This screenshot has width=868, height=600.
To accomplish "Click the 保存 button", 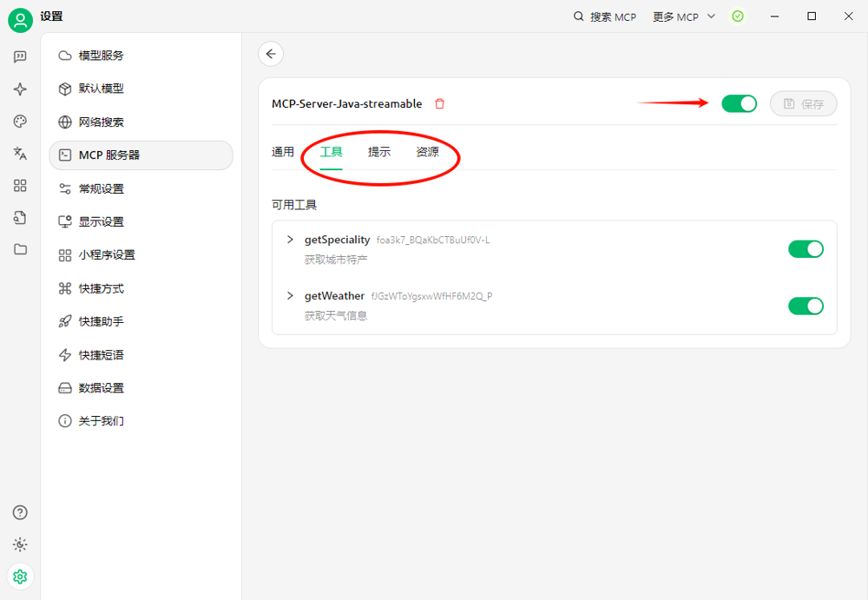I will click(803, 104).
